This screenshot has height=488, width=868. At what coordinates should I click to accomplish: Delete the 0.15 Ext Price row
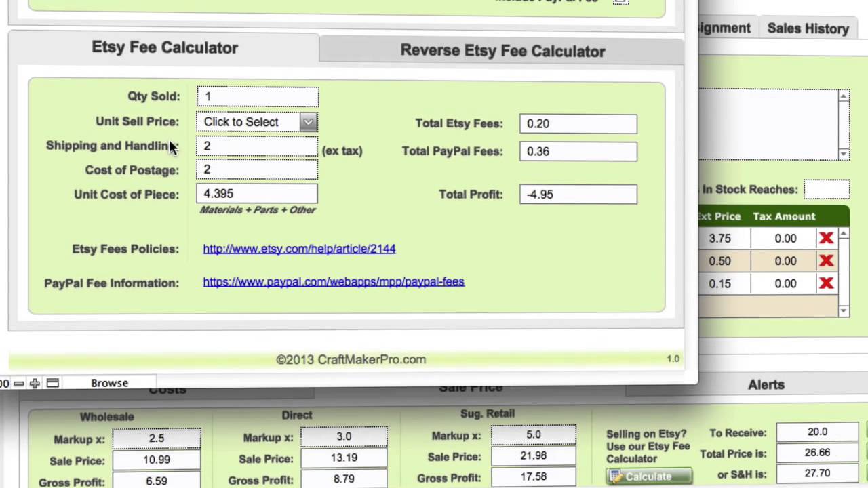826,283
